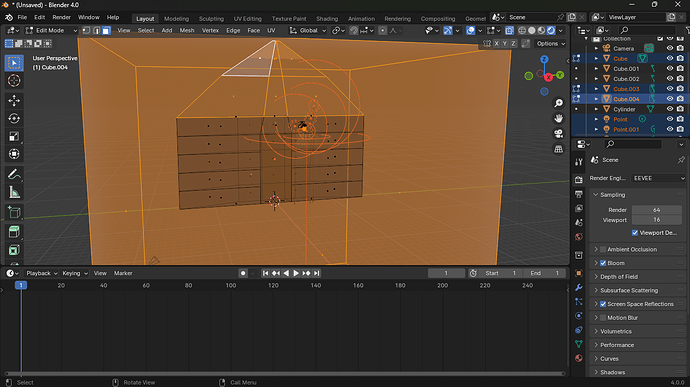Open the UV menu in viewport header
This screenshot has width=690, height=387.
271,30
